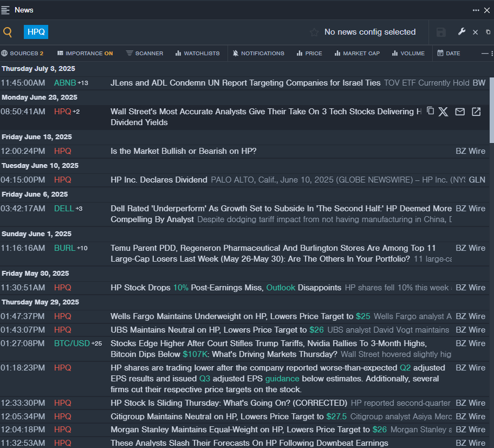Image resolution: width=494 pixels, height=448 pixels.
Task: Copy the Wall Street headline icon
Action: pos(431,111)
